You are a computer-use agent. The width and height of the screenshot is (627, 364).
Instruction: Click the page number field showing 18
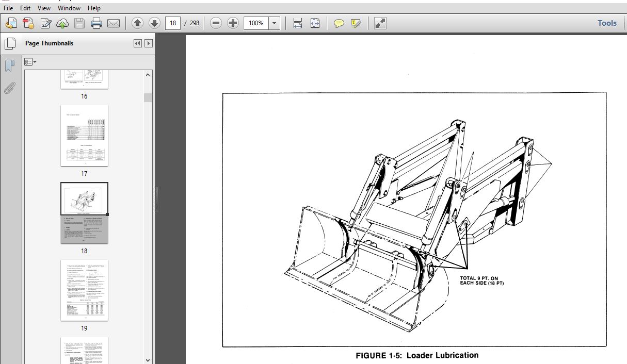coord(173,23)
